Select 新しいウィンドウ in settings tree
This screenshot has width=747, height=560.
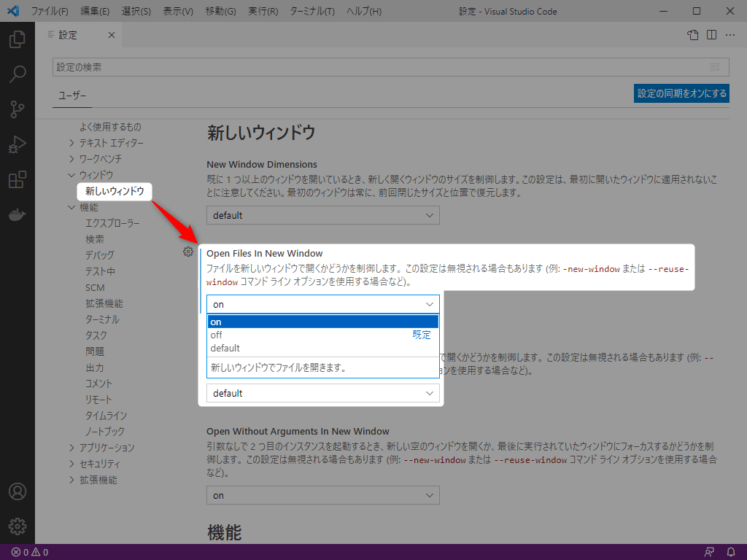115,191
